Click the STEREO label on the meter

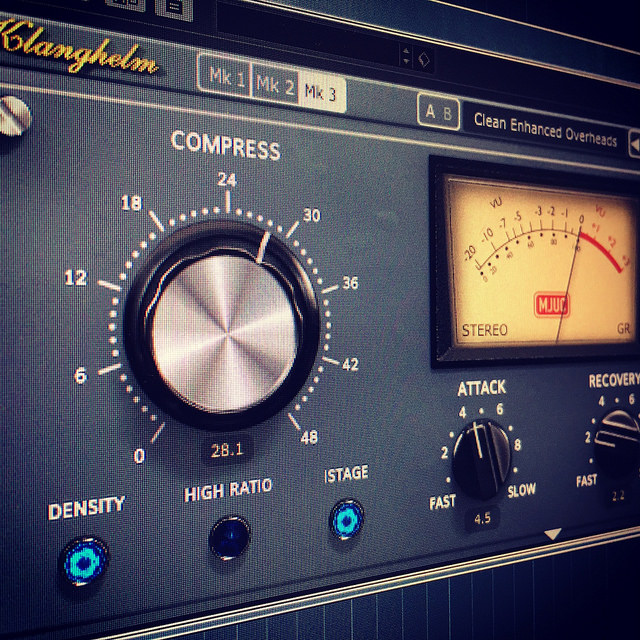[484, 330]
